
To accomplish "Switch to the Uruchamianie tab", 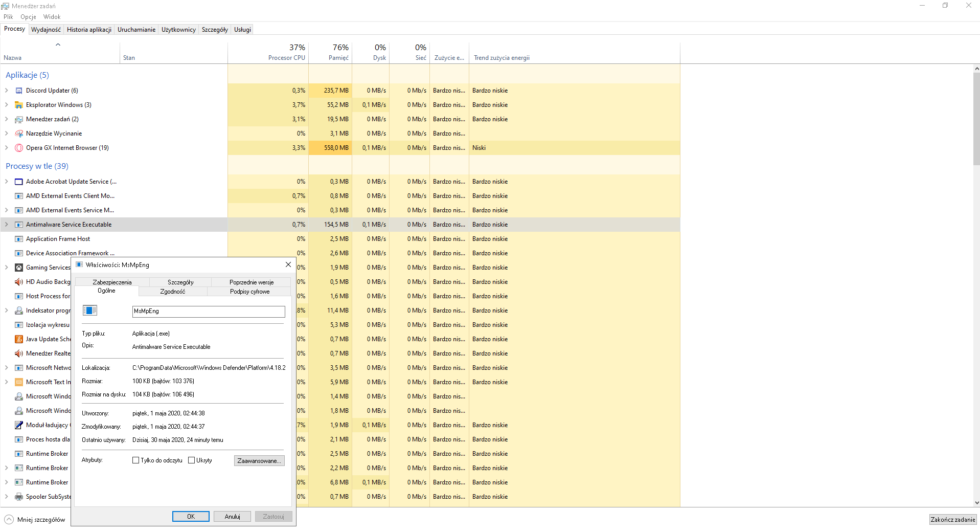I will (x=136, y=30).
